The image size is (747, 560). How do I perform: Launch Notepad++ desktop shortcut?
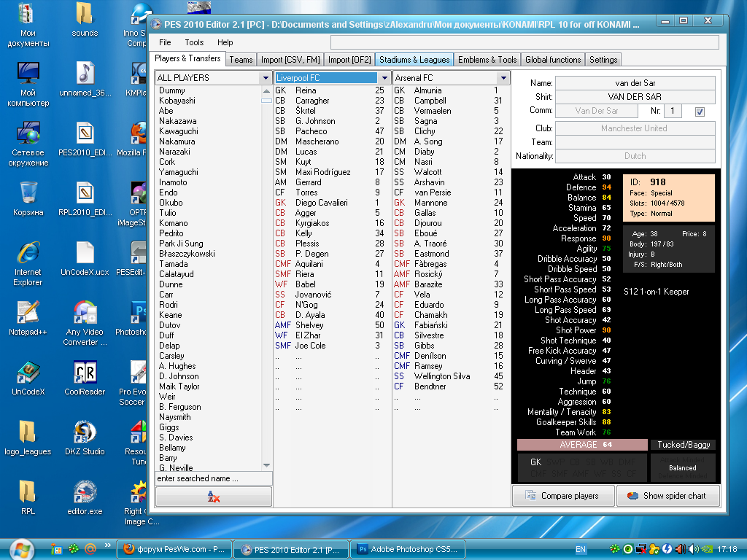tap(28, 319)
